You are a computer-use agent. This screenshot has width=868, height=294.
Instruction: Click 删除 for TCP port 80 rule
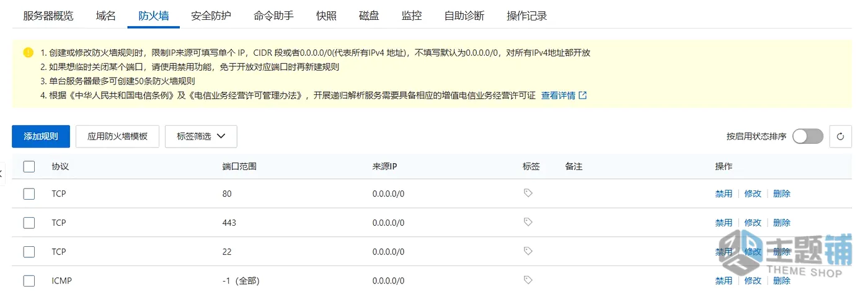pyautogui.click(x=782, y=194)
